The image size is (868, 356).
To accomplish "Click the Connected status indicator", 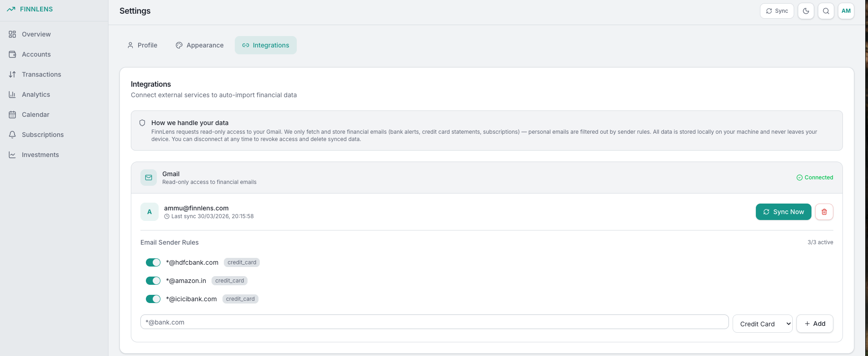I will [815, 178].
